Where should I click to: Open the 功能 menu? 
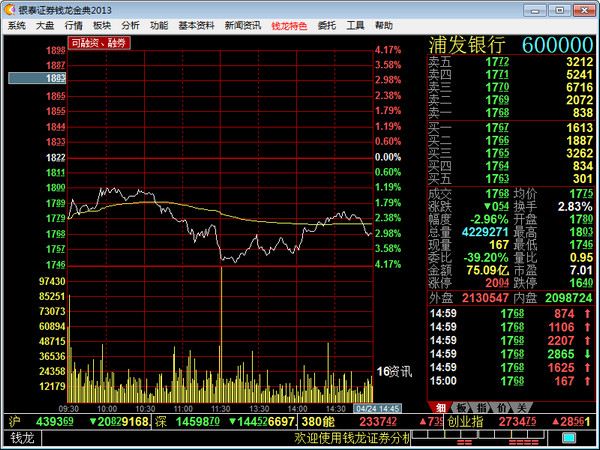pyautogui.click(x=159, y=26)
